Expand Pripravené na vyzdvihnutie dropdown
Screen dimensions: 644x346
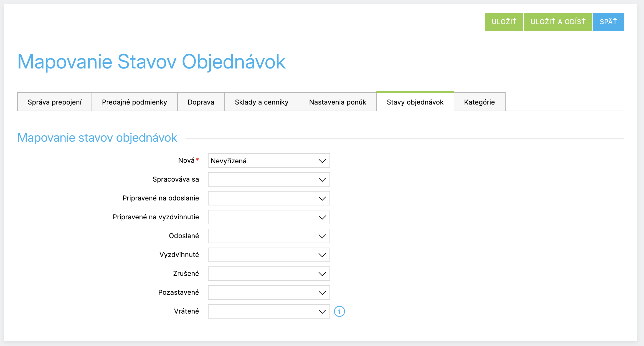coord(268,217)
